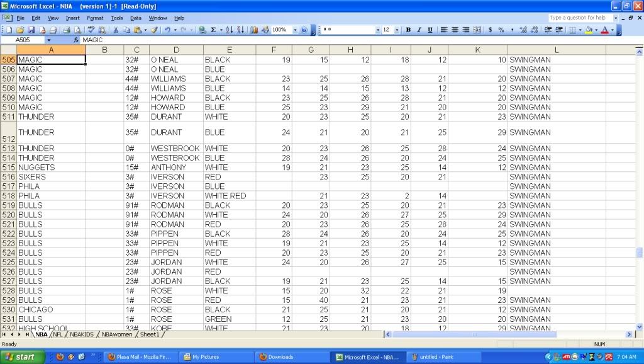
Task: Undo the last action
Action: 167,30
